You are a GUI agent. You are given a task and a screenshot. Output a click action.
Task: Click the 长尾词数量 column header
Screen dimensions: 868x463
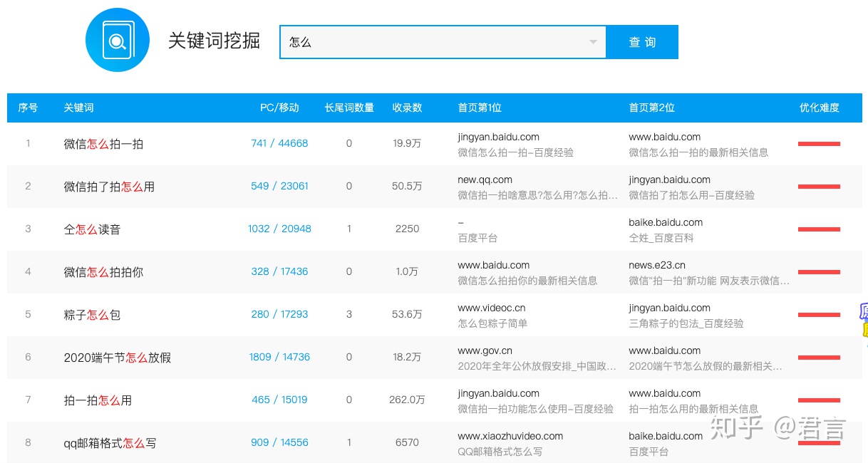(x=348, y=108)
